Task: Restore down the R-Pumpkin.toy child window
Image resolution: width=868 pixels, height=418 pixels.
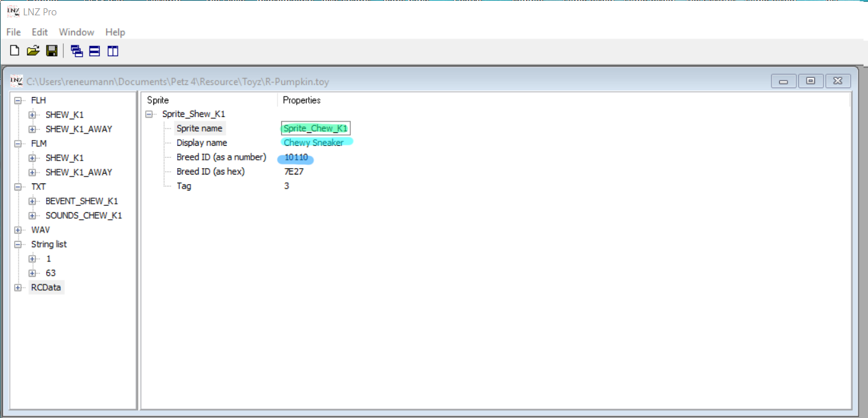Action: pyautogui.click(x=810, y=81)
